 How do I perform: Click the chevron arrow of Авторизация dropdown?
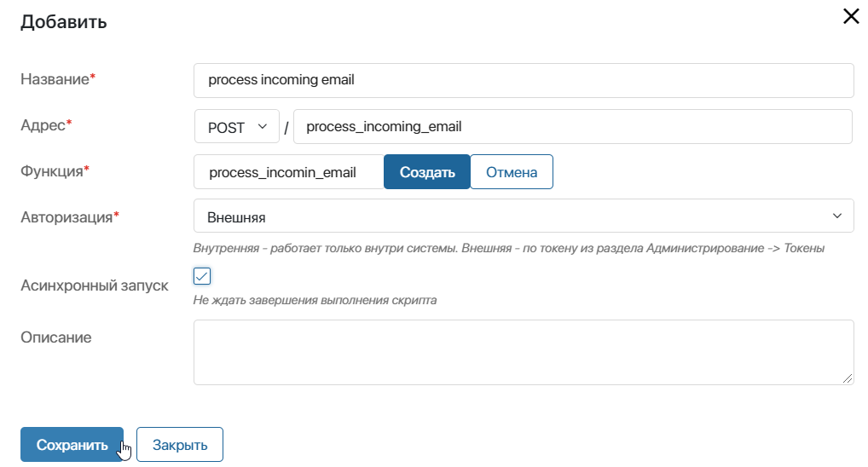837,216
